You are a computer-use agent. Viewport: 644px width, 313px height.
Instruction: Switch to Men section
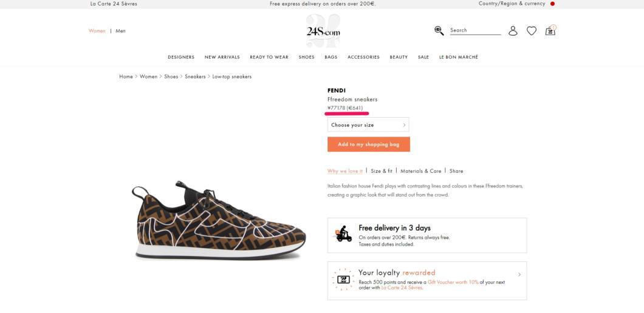[x=120, y=31]
